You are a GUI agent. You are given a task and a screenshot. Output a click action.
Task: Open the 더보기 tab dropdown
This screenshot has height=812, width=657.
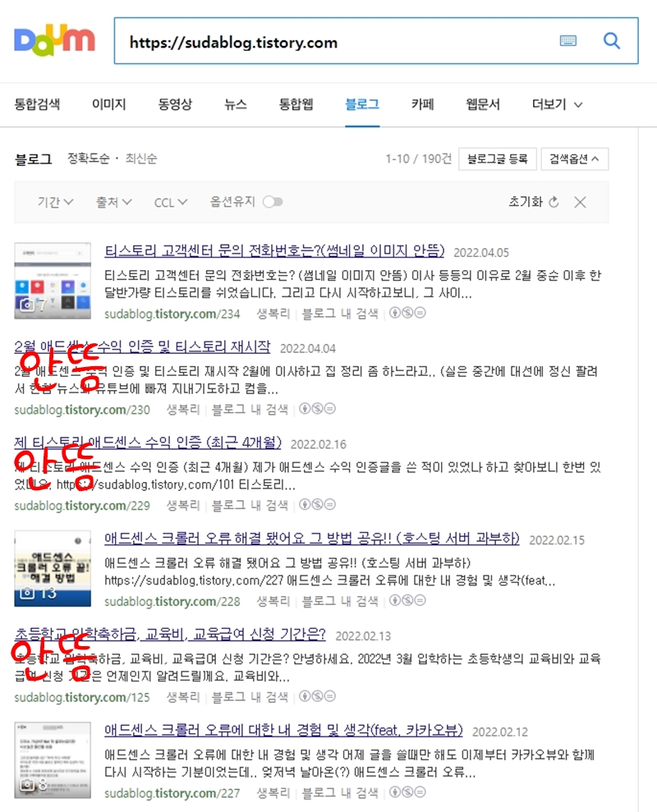(557, 104)
